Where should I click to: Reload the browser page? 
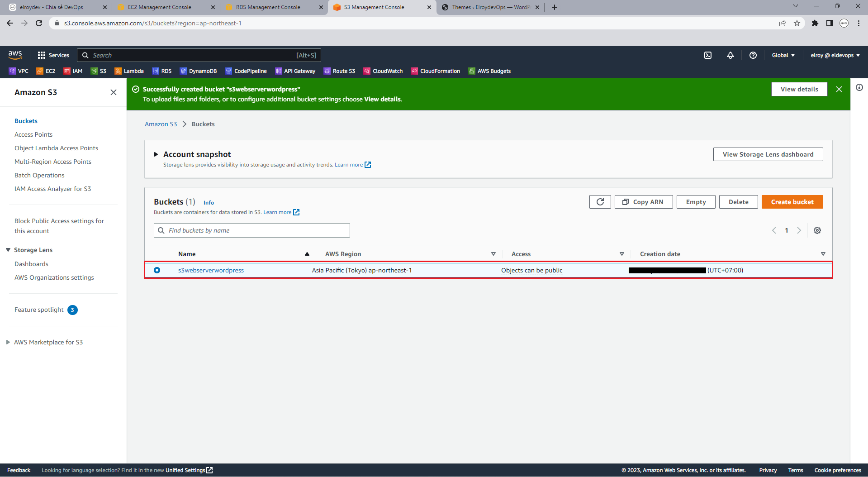pos(39,23)
